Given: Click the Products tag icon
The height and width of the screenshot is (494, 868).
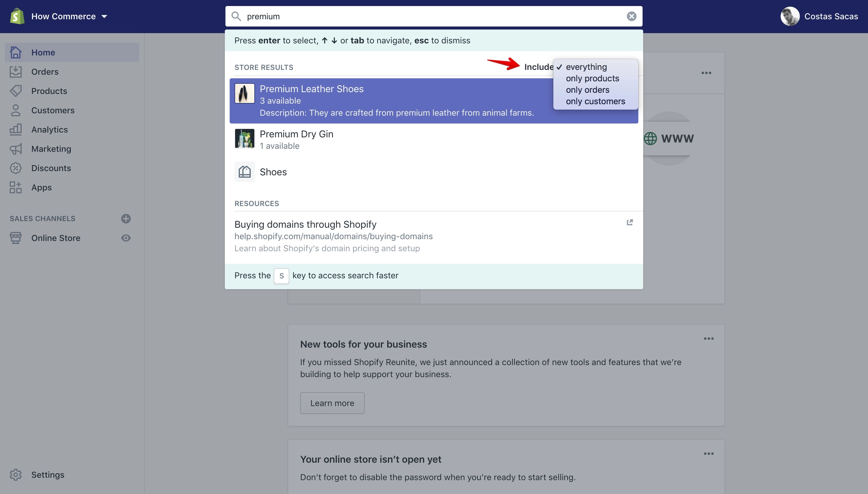Looking at the screenshot, I should 16,91.
